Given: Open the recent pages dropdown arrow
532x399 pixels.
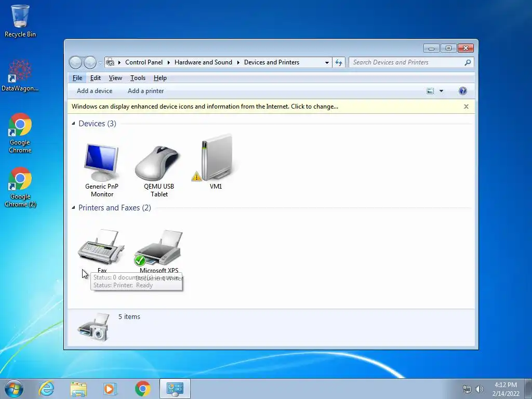Looking at the screenshot, I should click(100, 62).
